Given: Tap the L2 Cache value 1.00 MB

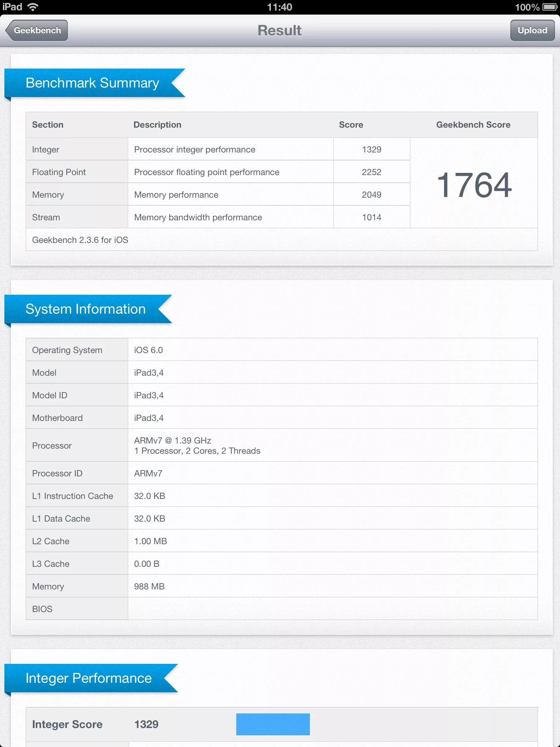Looking at the screenshot, I should [x=151, y=541].
